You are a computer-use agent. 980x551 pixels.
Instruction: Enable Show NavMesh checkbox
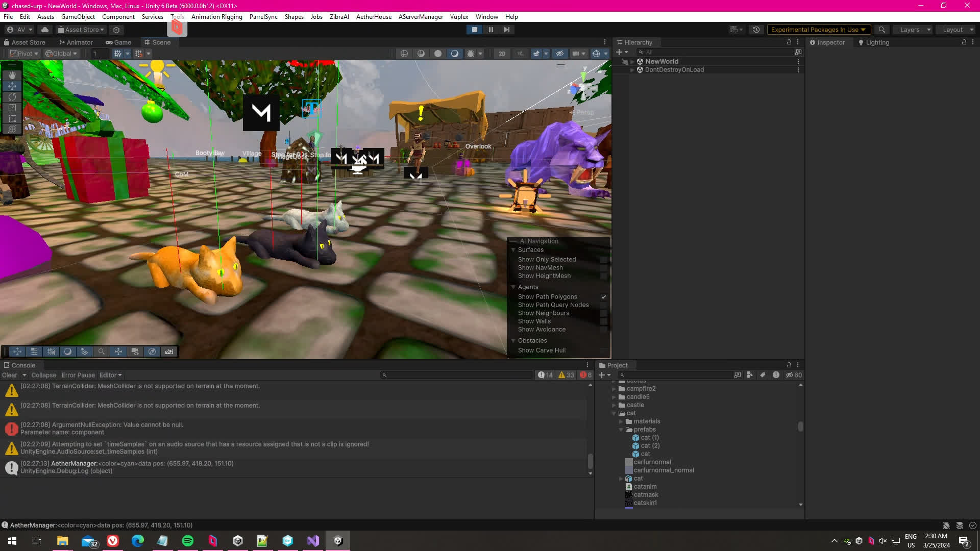tap(603, 268)
